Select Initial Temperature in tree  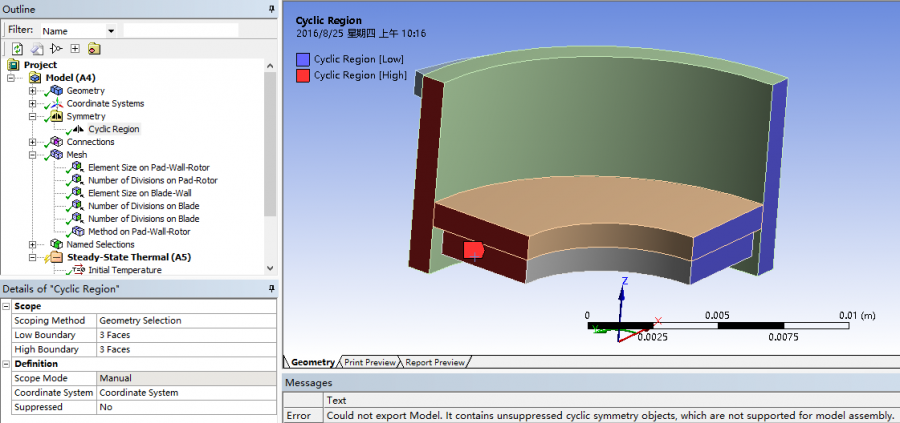coord(125,270)
